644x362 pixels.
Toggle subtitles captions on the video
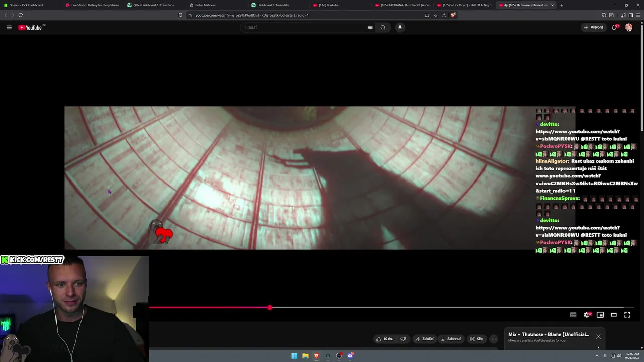click(x=573, y=315)
